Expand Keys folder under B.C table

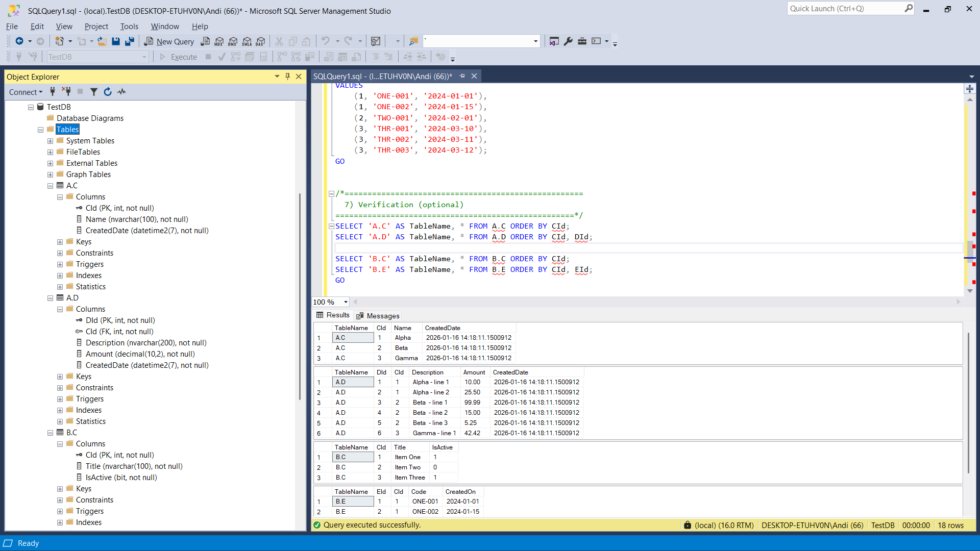(60, 489)
